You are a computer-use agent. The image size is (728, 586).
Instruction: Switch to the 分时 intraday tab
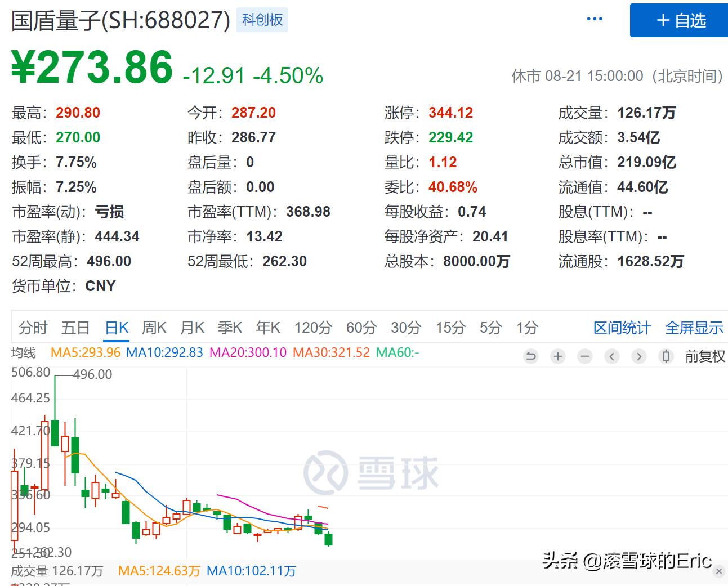[32, 327]
